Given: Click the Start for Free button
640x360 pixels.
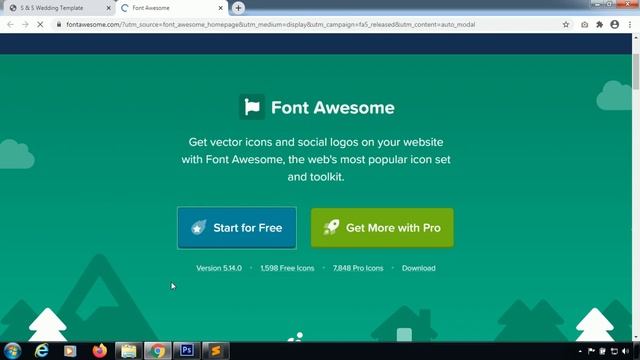Looking at the screenshot, I should coord(237,228).
